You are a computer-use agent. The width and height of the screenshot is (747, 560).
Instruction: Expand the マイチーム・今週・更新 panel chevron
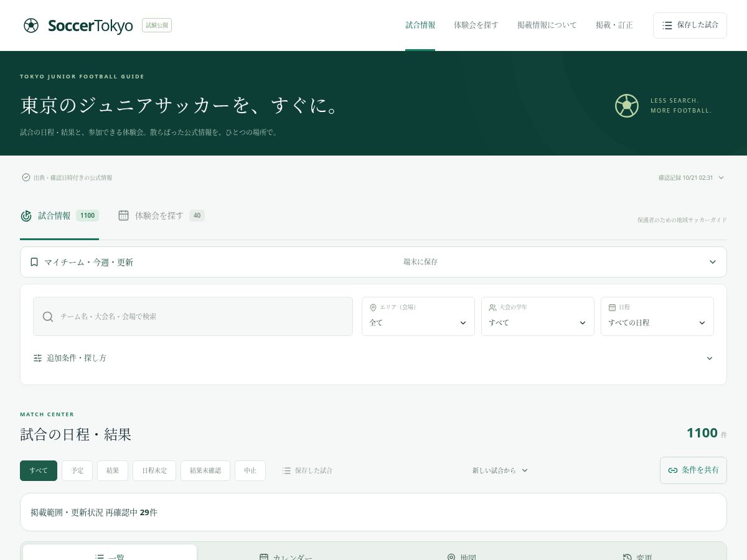click(713, 262)
